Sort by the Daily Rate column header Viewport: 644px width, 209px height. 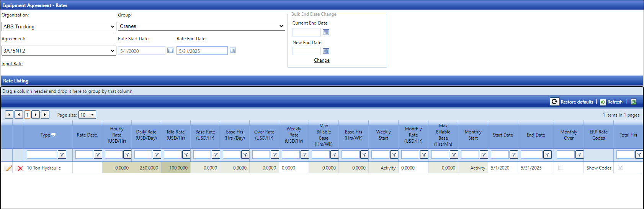coord(146,135)
